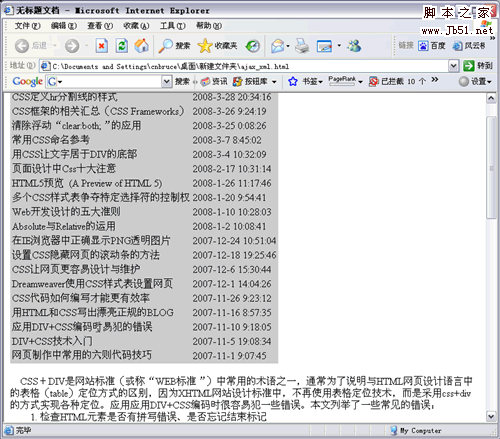Image resolution: width=500 pixels, height=439 pixels.
Task: Click the page icon in the status bar
Action: 9,431
